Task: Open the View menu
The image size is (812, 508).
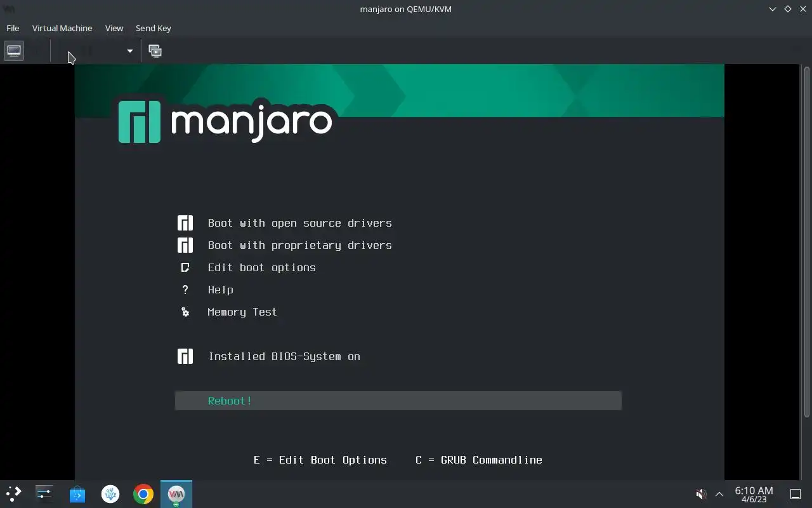Action: coord(114,28)
